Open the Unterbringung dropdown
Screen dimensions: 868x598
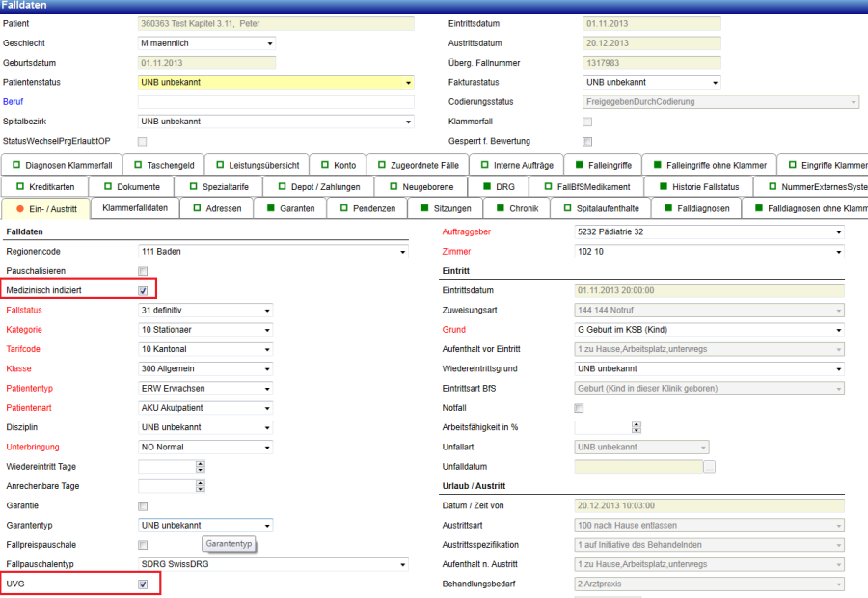pos(205,448)
